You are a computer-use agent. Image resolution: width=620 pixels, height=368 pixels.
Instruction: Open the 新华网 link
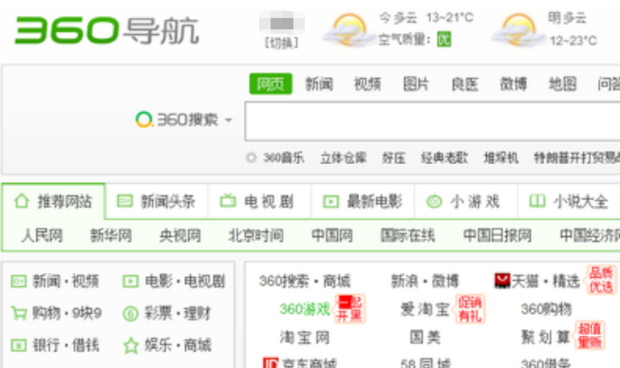point(111,236)
